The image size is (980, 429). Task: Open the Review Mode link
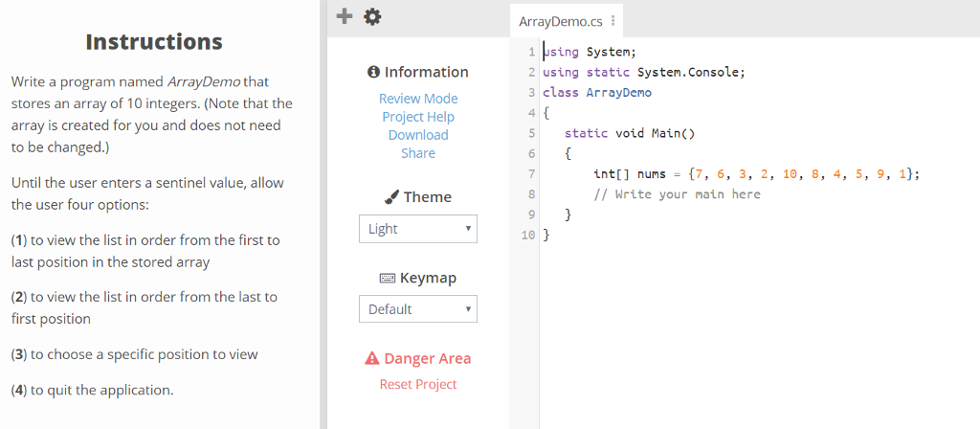[x=418, y=99]
